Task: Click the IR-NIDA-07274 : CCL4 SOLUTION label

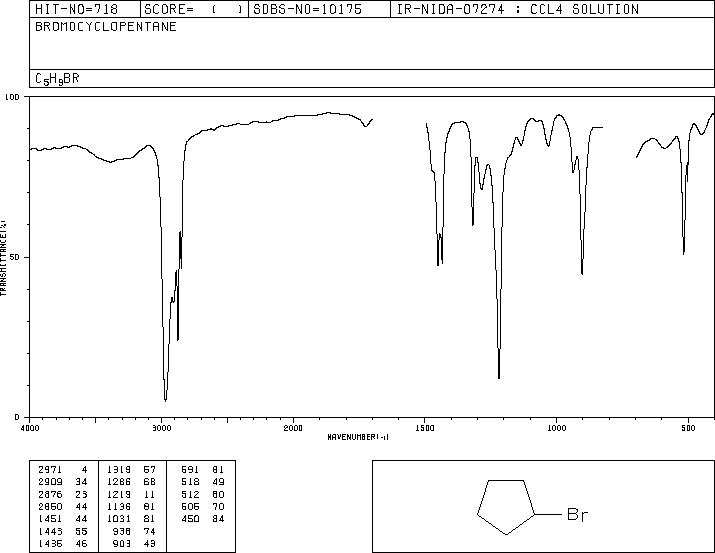Action: point(518,9)
